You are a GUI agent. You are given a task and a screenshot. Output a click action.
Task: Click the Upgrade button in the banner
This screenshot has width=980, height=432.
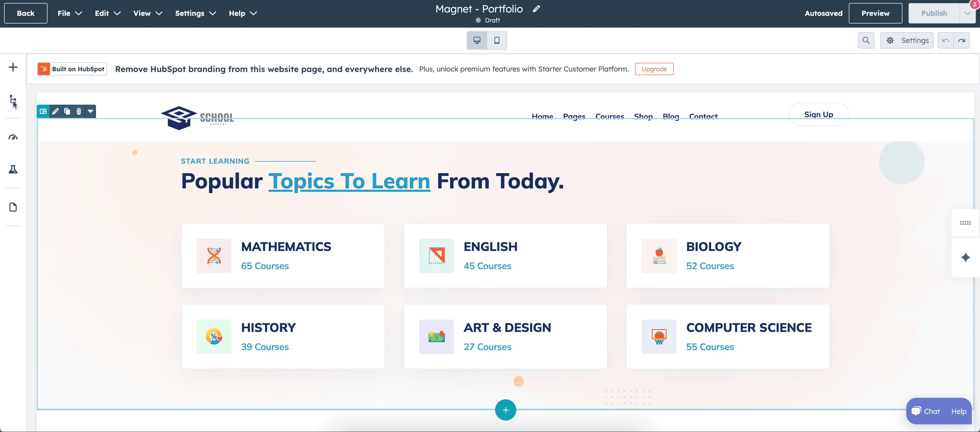(x=654, y=69)
